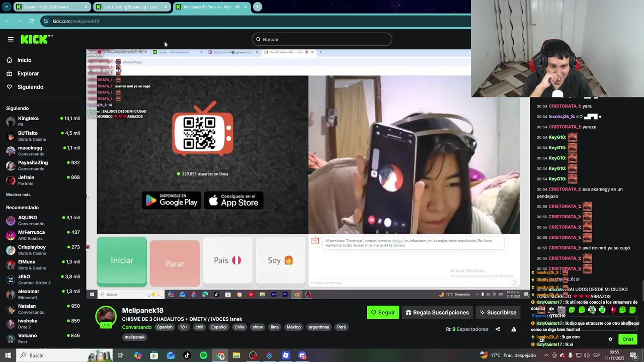This screenshot has width=644, height=362.
Task: Click the Melipanek18 live avatar
Action: (106, 317)
